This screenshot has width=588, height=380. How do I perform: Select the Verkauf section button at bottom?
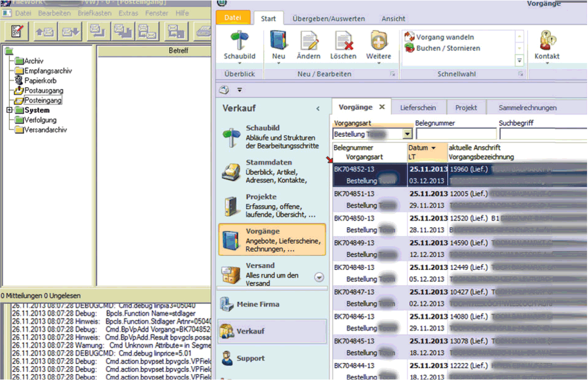(x=272, y=331)
